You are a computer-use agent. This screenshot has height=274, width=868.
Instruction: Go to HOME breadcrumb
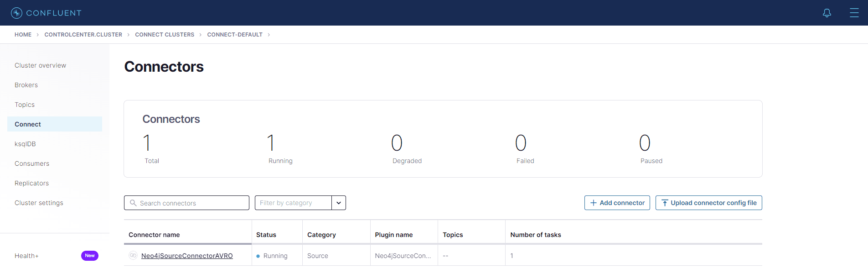[x=23, y=35]
